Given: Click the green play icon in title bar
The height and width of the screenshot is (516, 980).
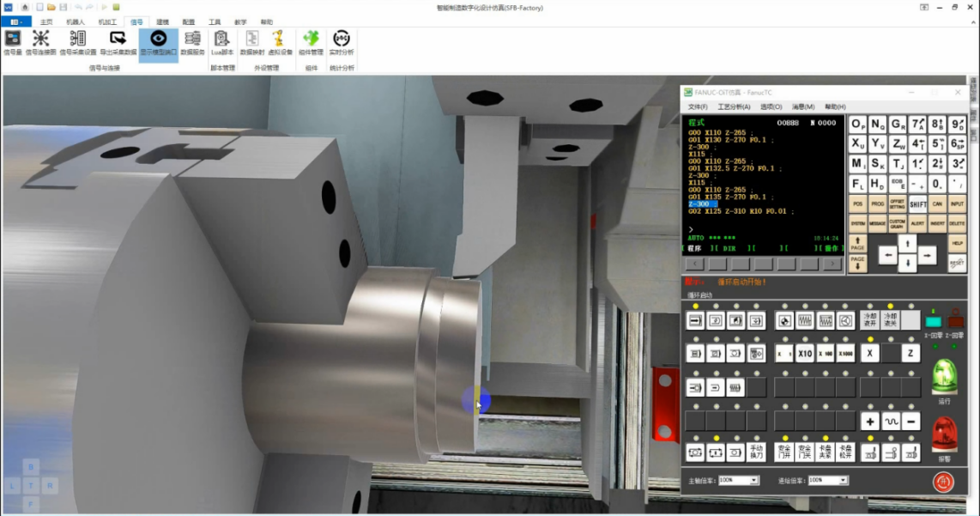Looking at the screenshot, I should tap(104, 8).
